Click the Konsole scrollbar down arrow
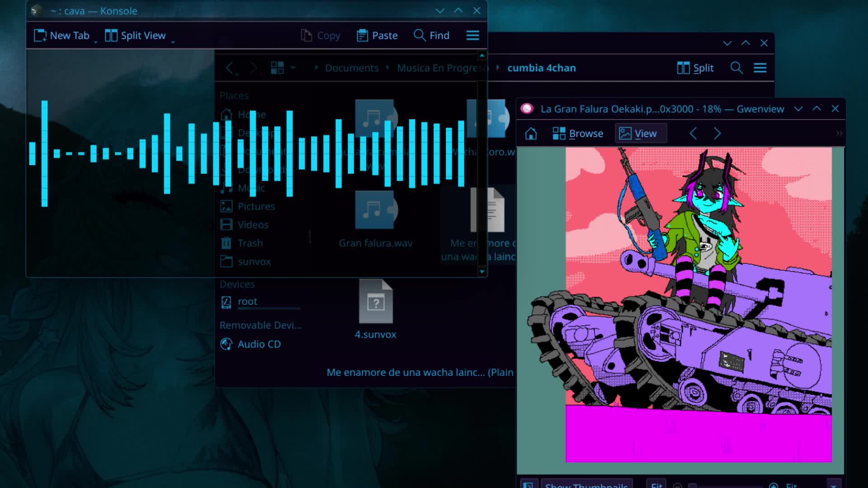Image resolution: width=868 pixels, height=488 pixels. point(482,272)
